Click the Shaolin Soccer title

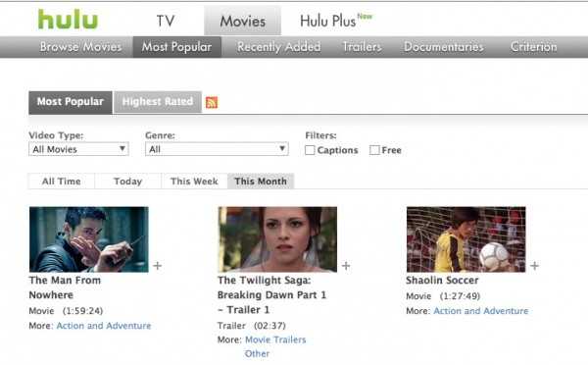443,281
